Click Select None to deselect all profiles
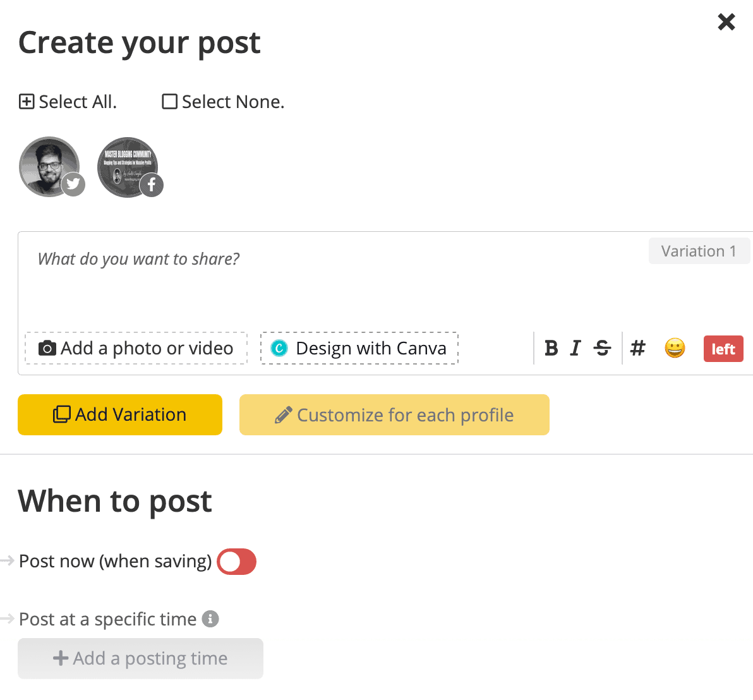Screen dimensions: 753x700 tap(222, 101)
